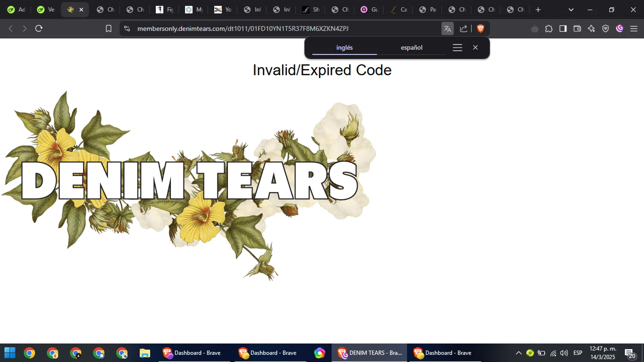The height and width of the screenshot is (362, 644).
Task: Click the translate page icon in address bar
Action: pos(447,29)
